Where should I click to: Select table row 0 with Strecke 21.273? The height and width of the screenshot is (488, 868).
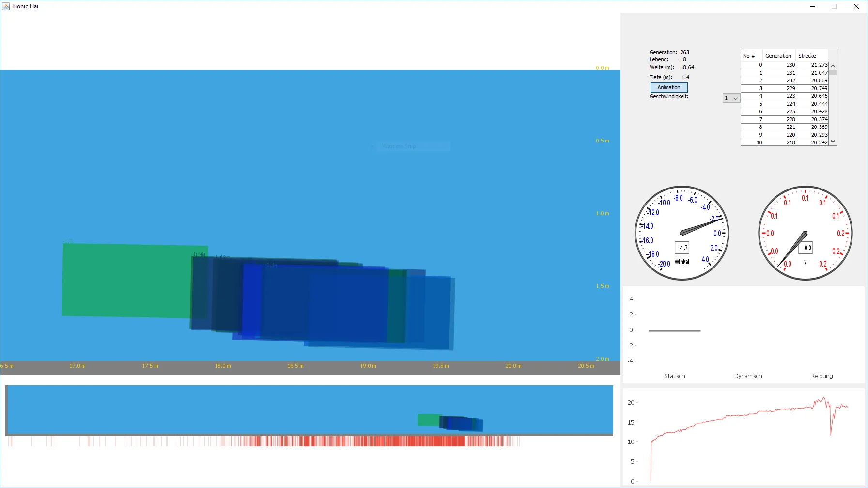[x=785, y=64]
